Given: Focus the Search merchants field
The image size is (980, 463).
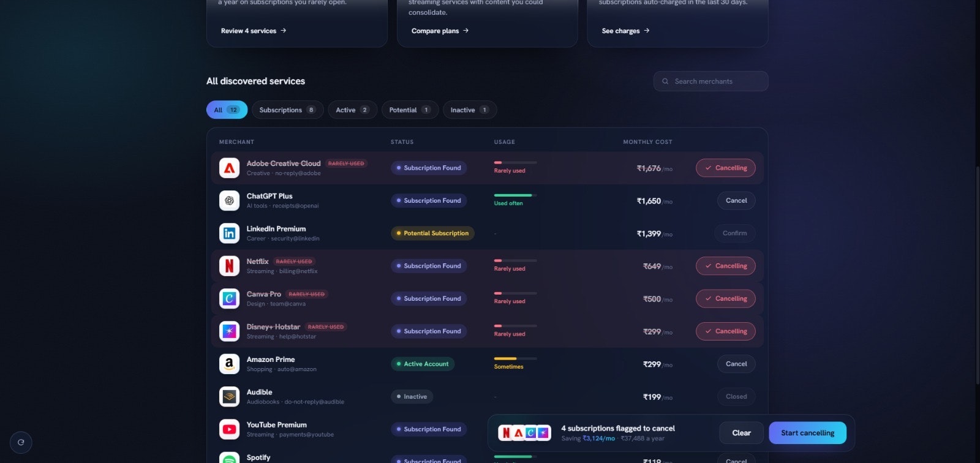Looking at the screenshot, I should click(x=710, y=81).
